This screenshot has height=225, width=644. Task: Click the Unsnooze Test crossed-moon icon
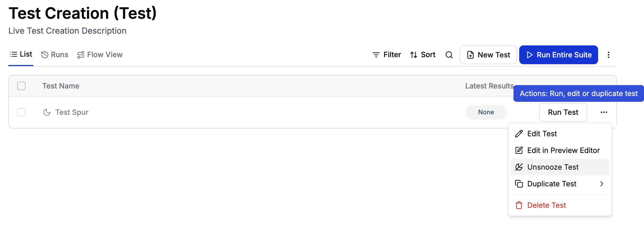[519, 167]
